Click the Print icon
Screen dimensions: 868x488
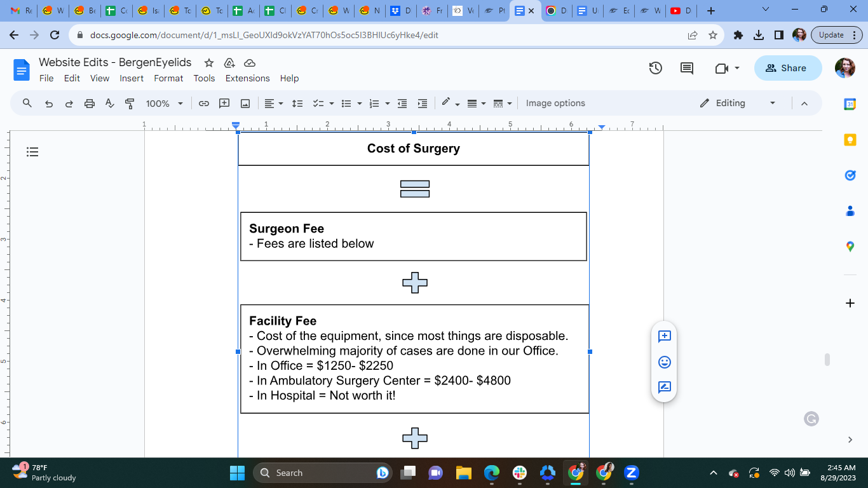pyautogui.click(x=90, y=104)
